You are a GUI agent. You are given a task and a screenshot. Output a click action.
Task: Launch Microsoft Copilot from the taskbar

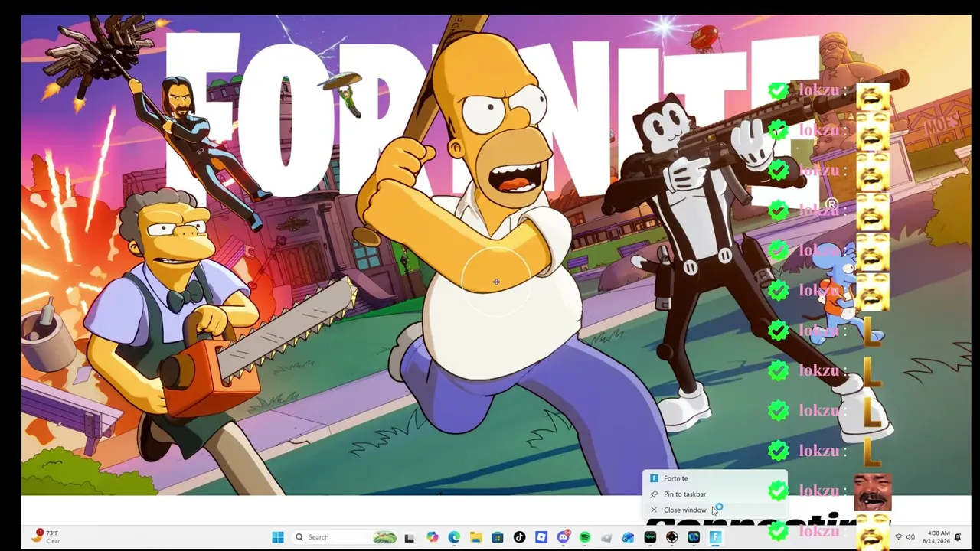[433, 537]
